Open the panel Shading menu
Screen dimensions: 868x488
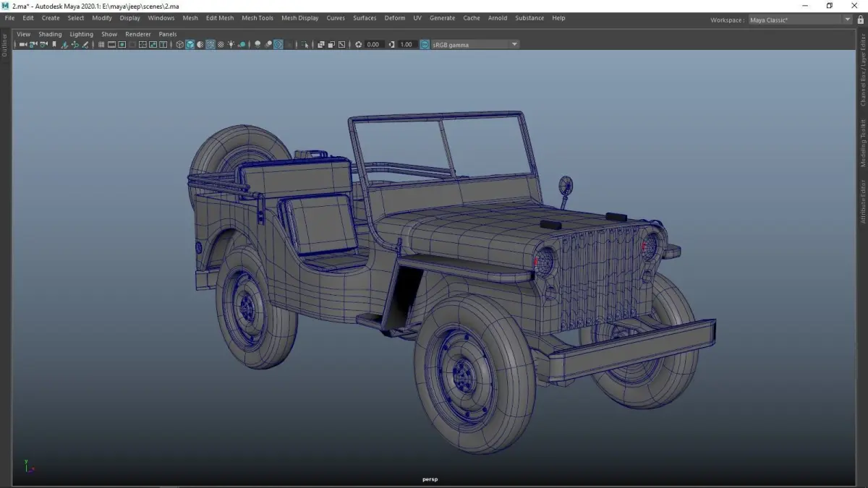coord(50,34)
